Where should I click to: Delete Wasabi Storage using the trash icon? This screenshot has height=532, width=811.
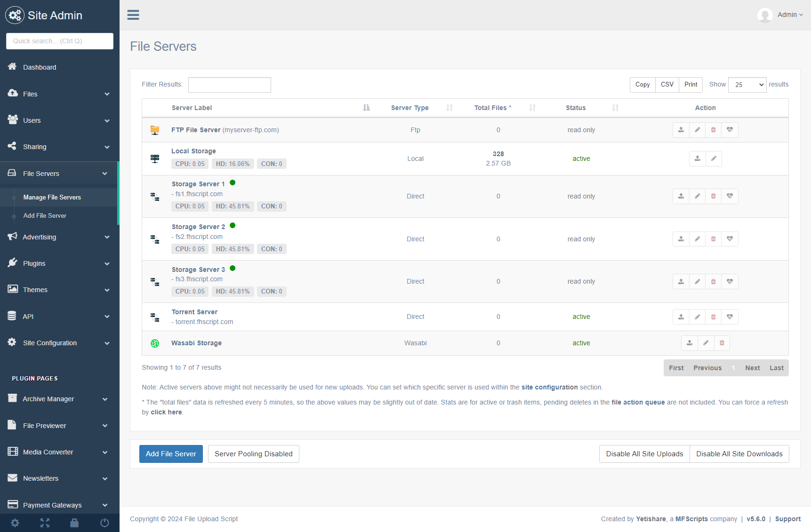click(x=722, y=343)
